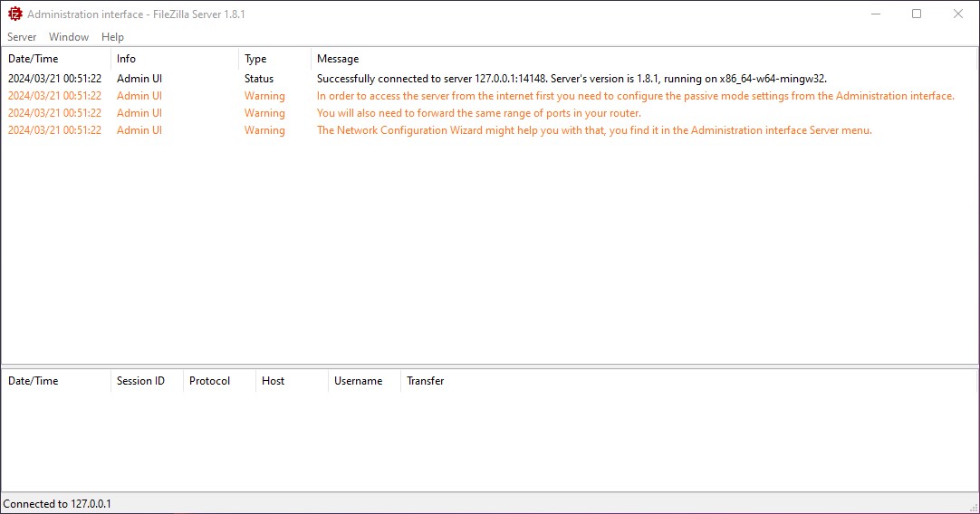This screenshot has width=980, height=514.
Task: Select the passive mode settings warning row
Action: [x=635, y=96]
